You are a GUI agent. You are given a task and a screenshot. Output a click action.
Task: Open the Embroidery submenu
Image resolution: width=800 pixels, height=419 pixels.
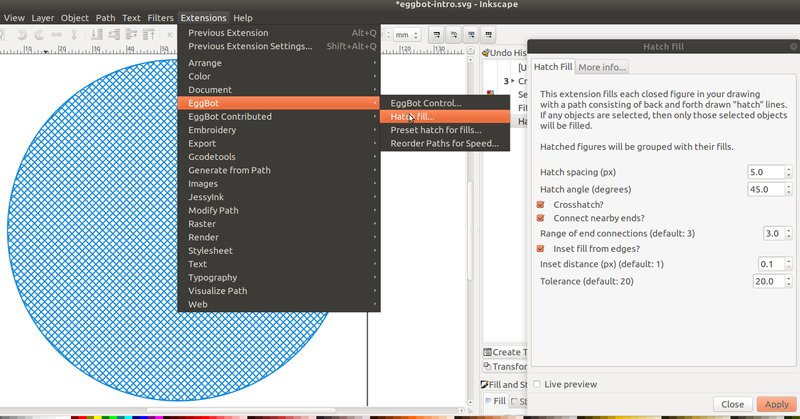coord(279,130)
